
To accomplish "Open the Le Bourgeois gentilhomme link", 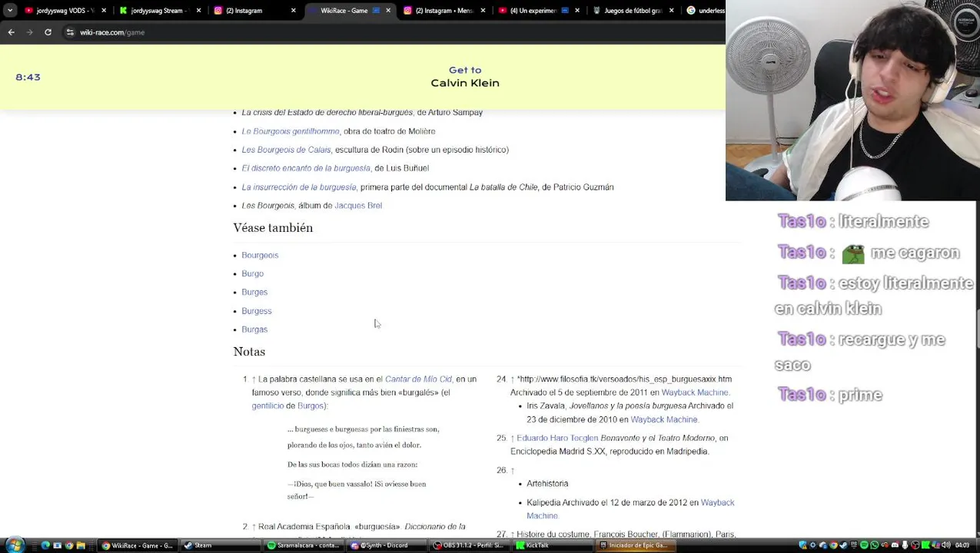I will tap(291, 131).
